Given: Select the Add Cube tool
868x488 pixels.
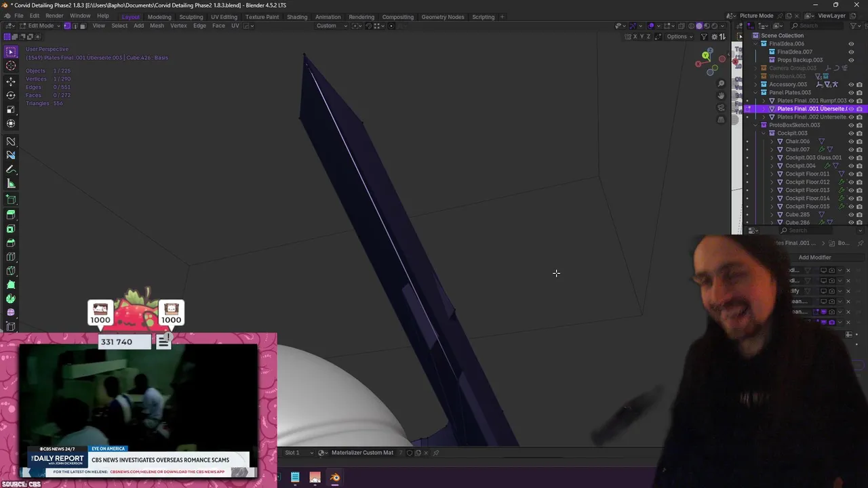Looking at the screenshot, I should click(x=11, y=200).
